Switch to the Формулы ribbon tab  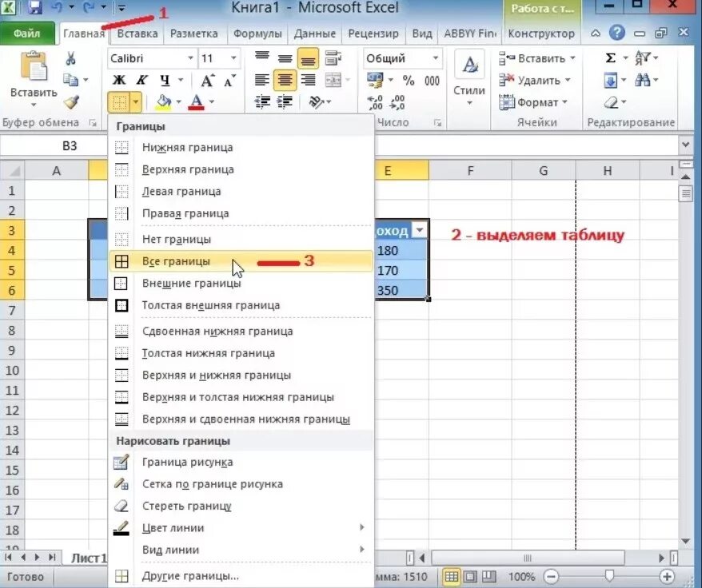tap(257, 34)
